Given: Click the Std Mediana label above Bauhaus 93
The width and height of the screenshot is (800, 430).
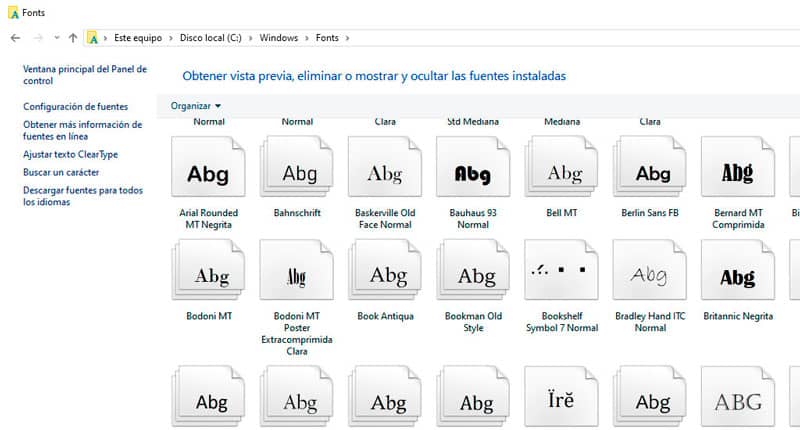Looking at the screenshot, I should point(473,122).
